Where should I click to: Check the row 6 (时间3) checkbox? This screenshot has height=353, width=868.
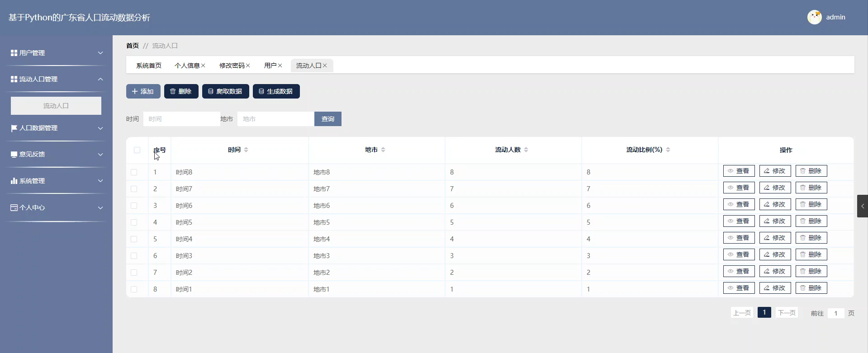(134, 256)
